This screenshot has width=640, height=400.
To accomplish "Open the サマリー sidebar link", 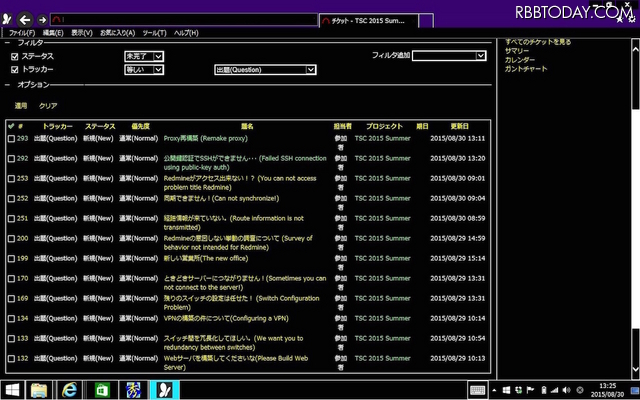I will point(517,51).
